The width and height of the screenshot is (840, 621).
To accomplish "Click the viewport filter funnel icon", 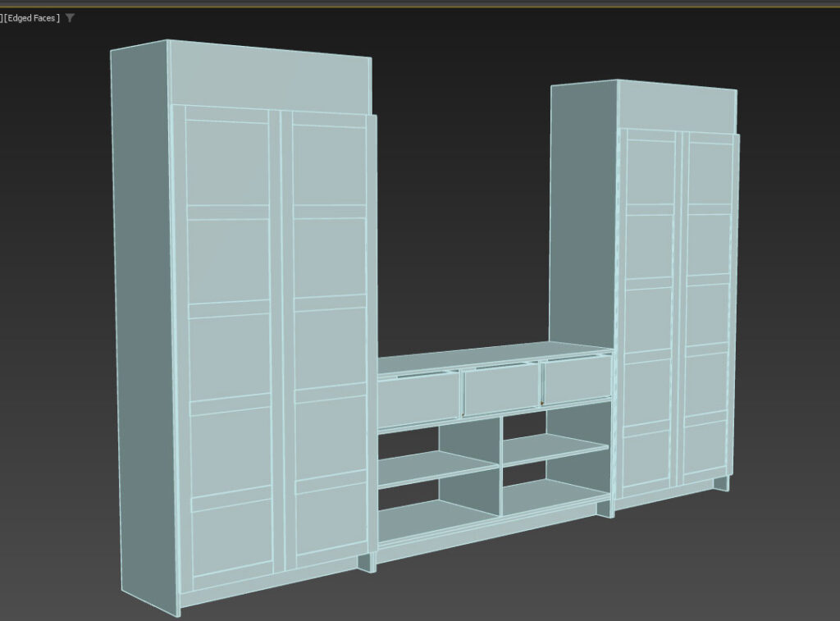I will pos(71,18).
